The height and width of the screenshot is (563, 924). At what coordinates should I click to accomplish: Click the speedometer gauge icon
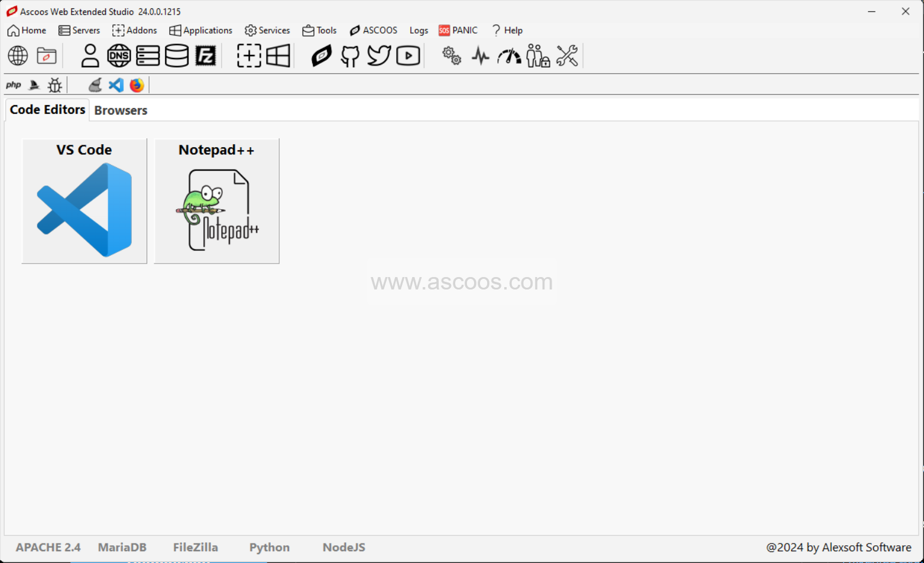509,56
